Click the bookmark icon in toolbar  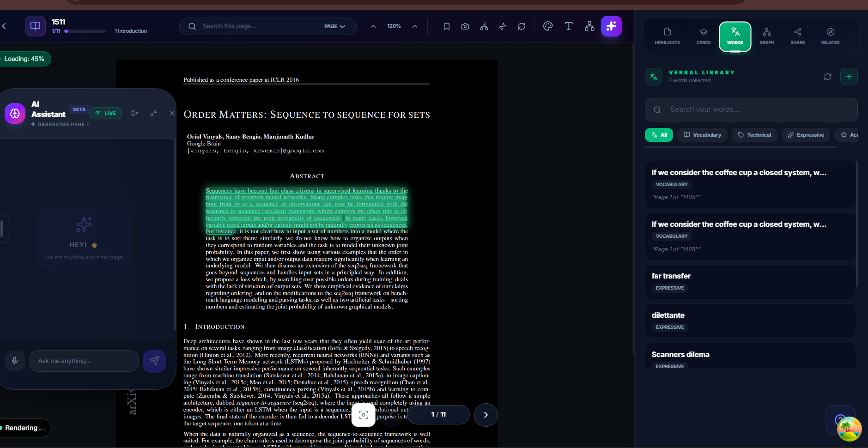point(446,26)
